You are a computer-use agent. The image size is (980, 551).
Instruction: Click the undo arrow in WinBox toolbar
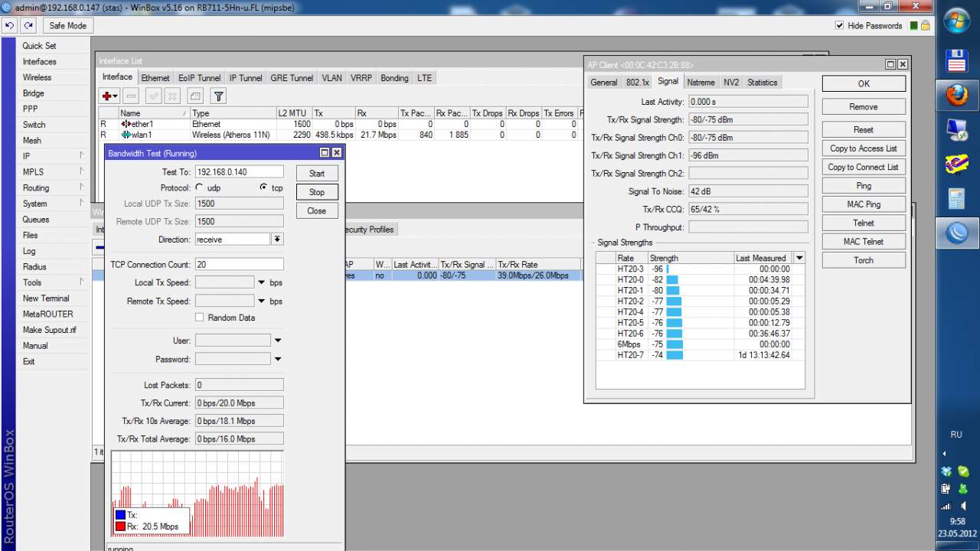coord(10,25)
